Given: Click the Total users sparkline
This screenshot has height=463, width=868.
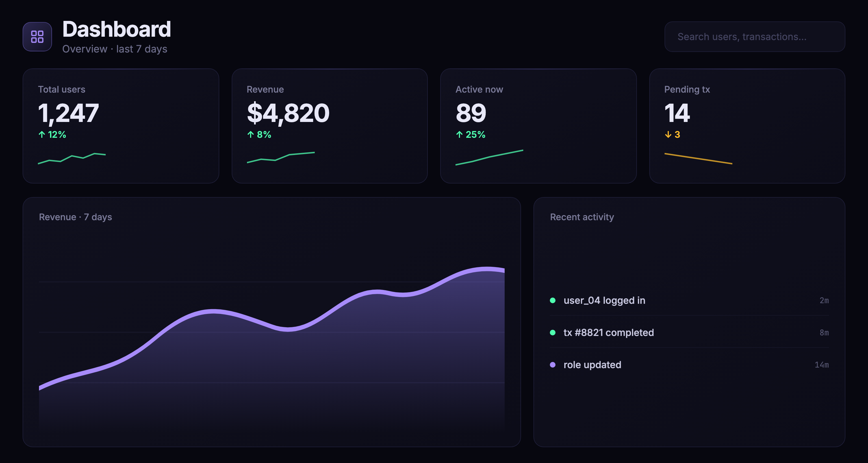Looking at the screenshot, I should coord(72,158).
